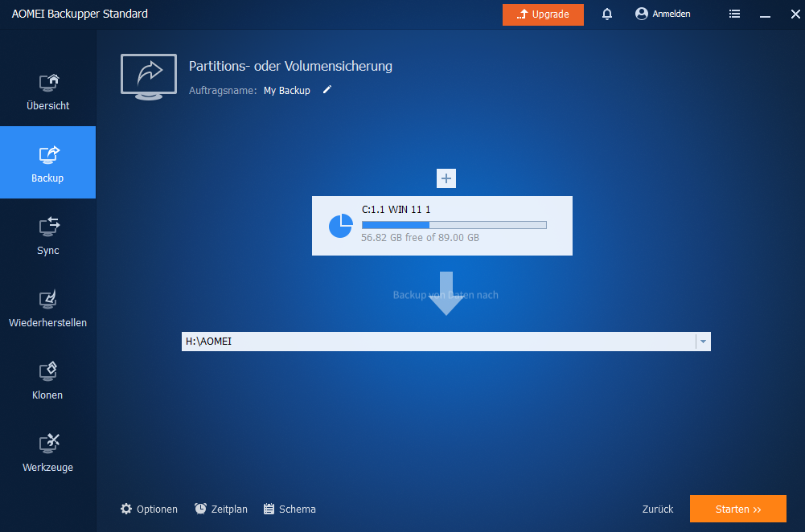Click the H:\AOMEI destination path field
The height and width of the screenshot is (532, 805).
pos(438,342)
